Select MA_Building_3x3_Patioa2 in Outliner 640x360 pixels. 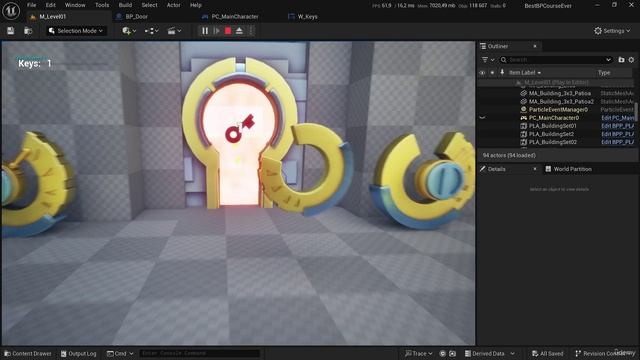point(561,102)
